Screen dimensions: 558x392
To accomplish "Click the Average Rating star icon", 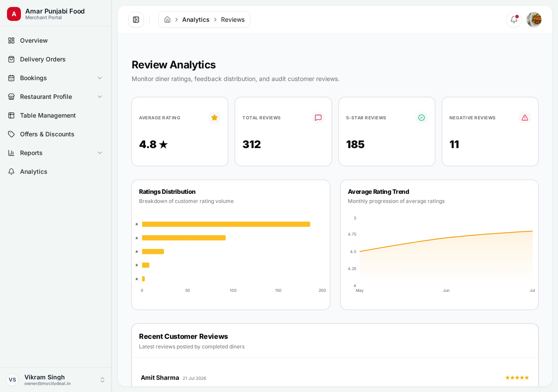I will coord(214,118).
